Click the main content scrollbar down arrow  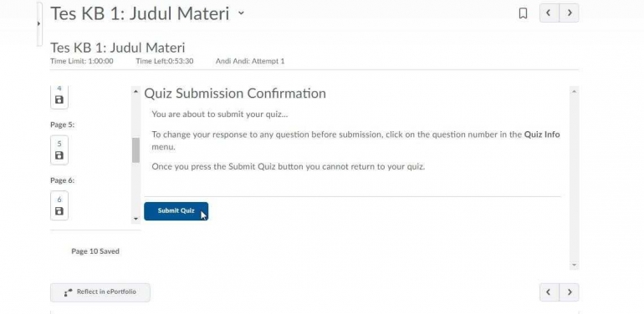pos(575,265)
